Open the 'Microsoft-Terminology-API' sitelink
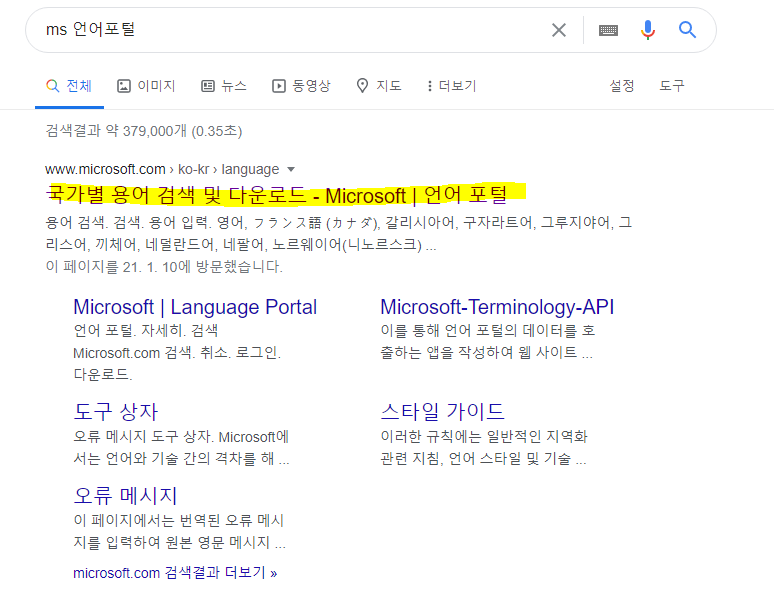 (497, 307)
